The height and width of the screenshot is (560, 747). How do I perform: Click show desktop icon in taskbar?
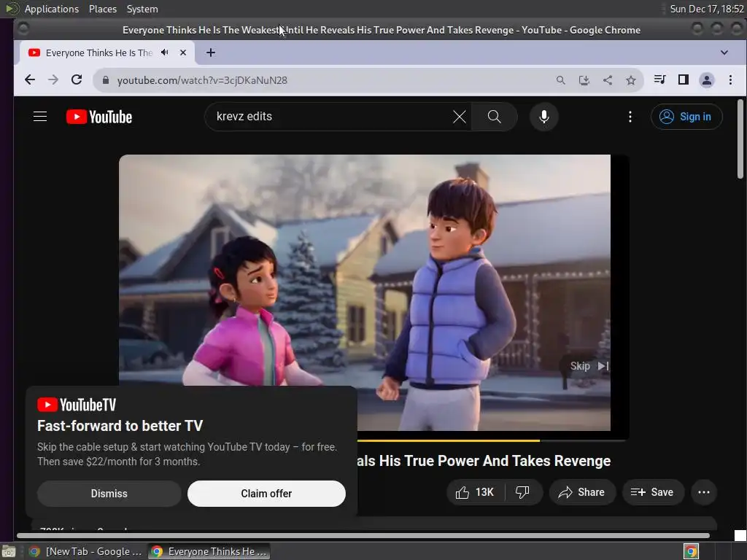9,551
